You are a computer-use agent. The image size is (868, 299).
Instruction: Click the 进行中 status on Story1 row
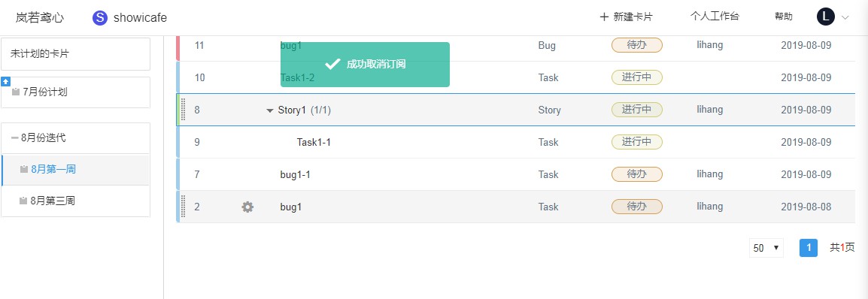tap(636, 110)
